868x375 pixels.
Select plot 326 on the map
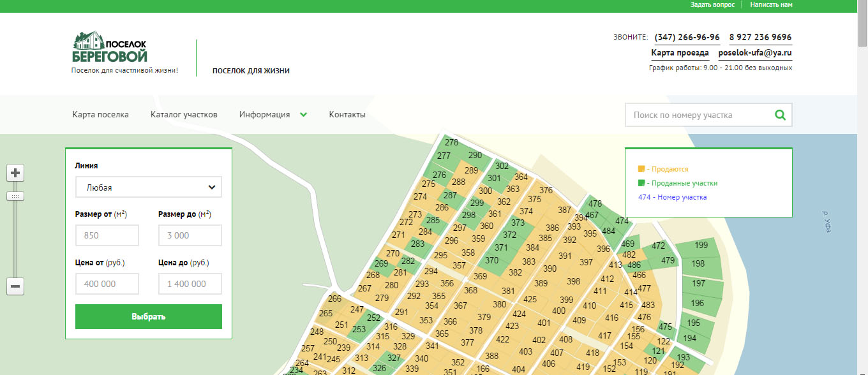click(378, 368)
